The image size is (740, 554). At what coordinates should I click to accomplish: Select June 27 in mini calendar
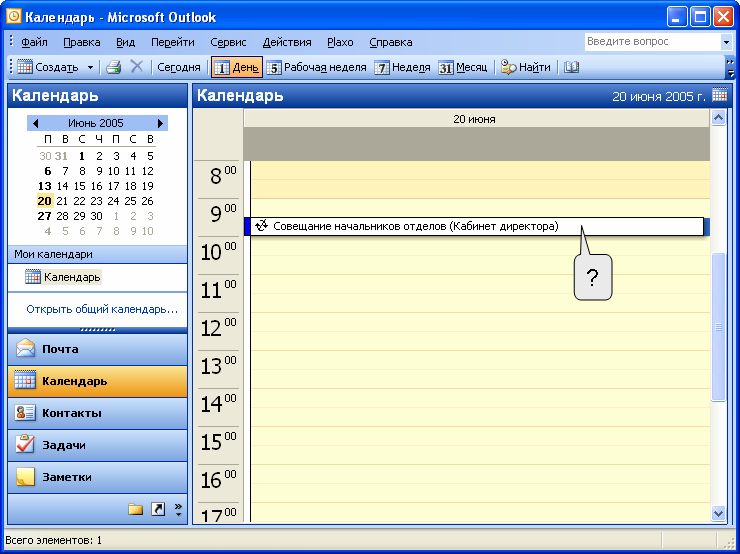(45, 216)
